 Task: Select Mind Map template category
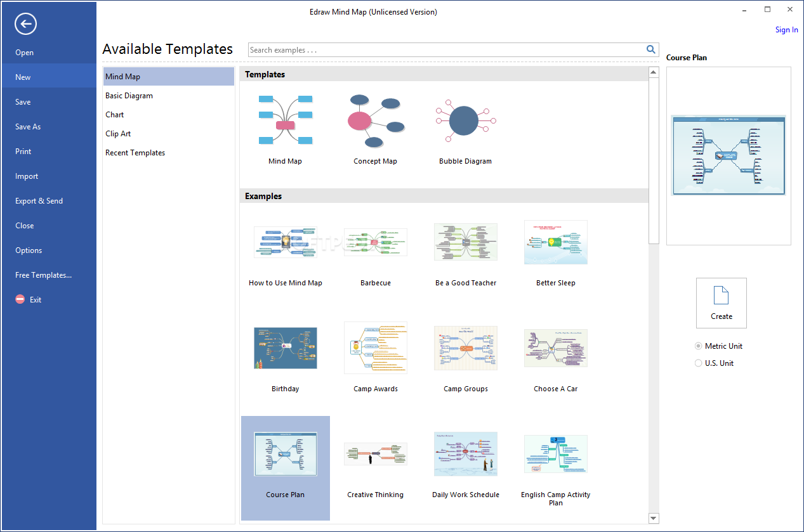(x=169, y=77)
